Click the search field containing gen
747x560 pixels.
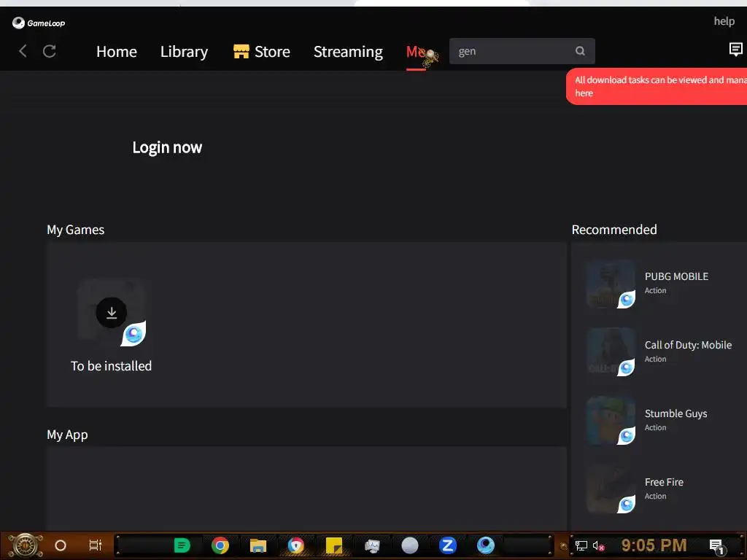point(522,51)
